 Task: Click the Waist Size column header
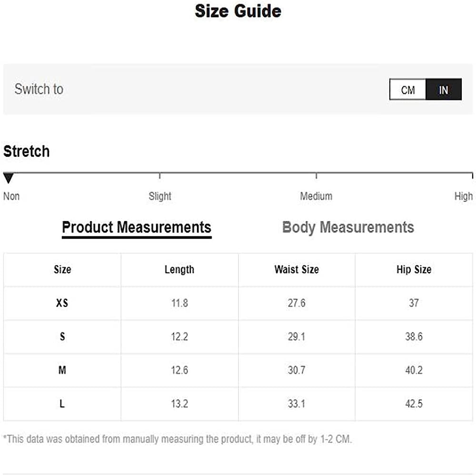click(297, 270)
